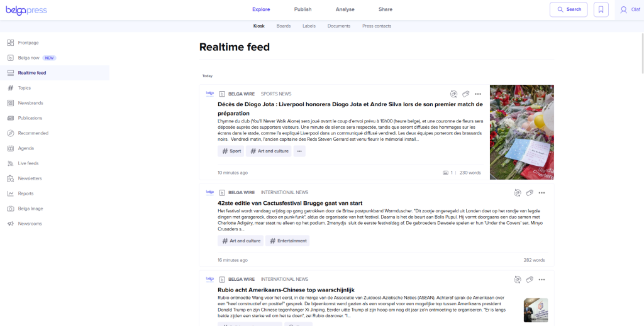The height and width of the screenshot is (326, 644).
Task: Open the bookmarks icon in top bar
Action: 601,9
